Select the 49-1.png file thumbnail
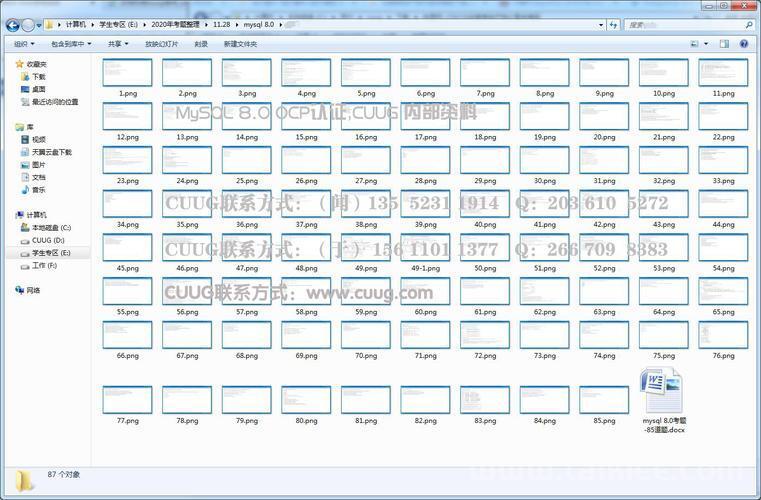This screenshot has height=500, width=761. pyautogui.click(x=425, y=248)
